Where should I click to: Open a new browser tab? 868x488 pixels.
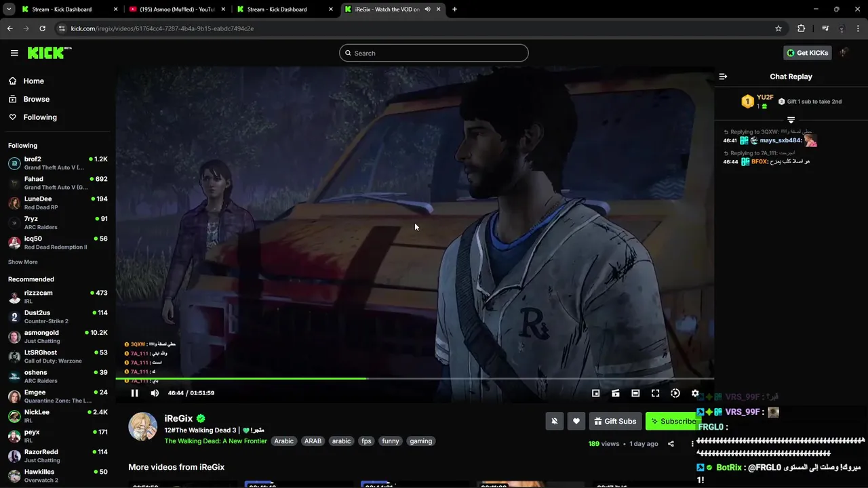tap(454, 9)
